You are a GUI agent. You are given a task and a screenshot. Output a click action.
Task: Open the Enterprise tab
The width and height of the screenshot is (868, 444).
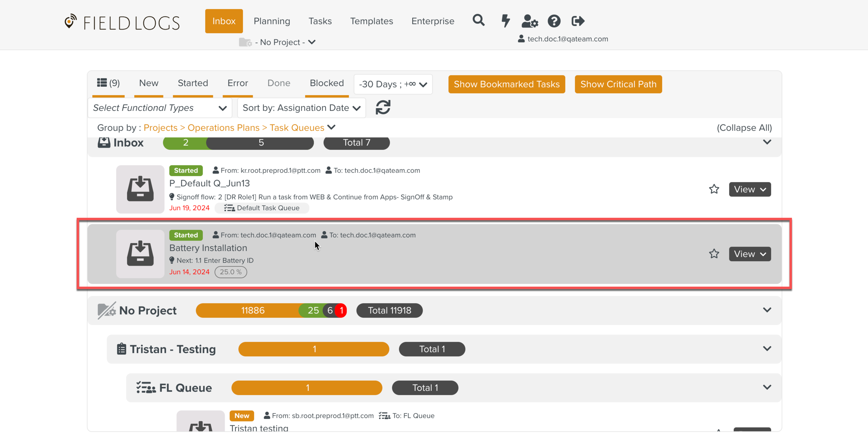pos(433,21)
